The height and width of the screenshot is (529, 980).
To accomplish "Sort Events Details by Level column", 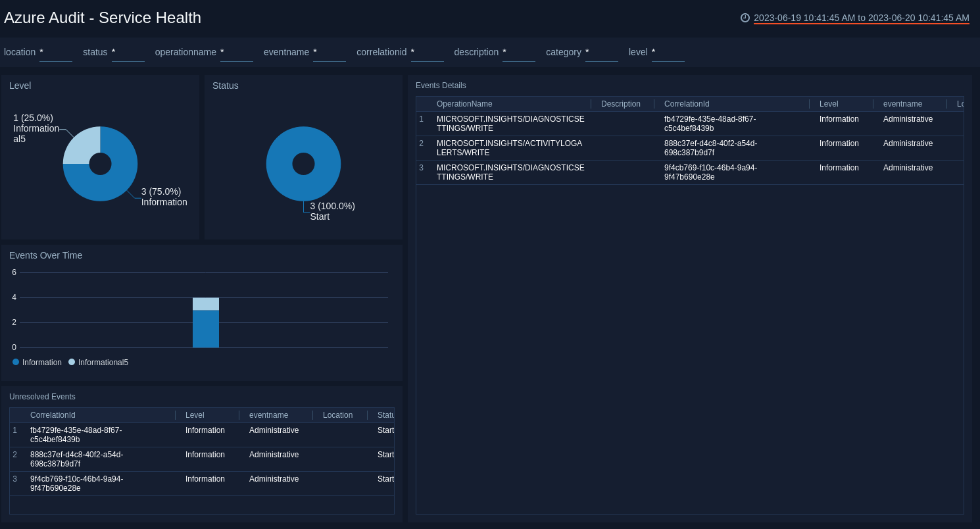I will [x=829, y=104].
